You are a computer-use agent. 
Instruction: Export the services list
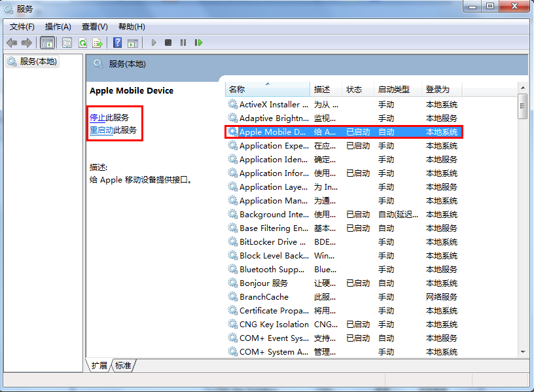pos(97,43)
